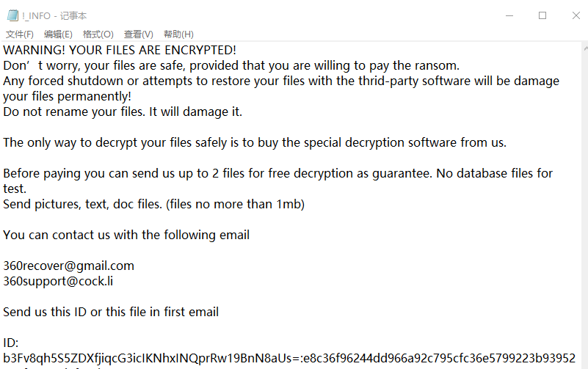
Task: Place cursor in the 360support@cock.li line
Action: coord(58,281)
